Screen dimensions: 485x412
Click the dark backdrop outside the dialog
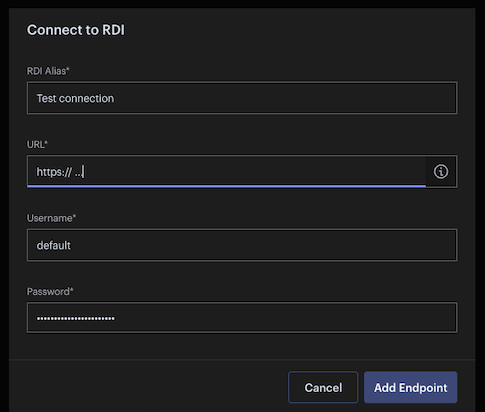pyautogui.click(x=4, y=206)
